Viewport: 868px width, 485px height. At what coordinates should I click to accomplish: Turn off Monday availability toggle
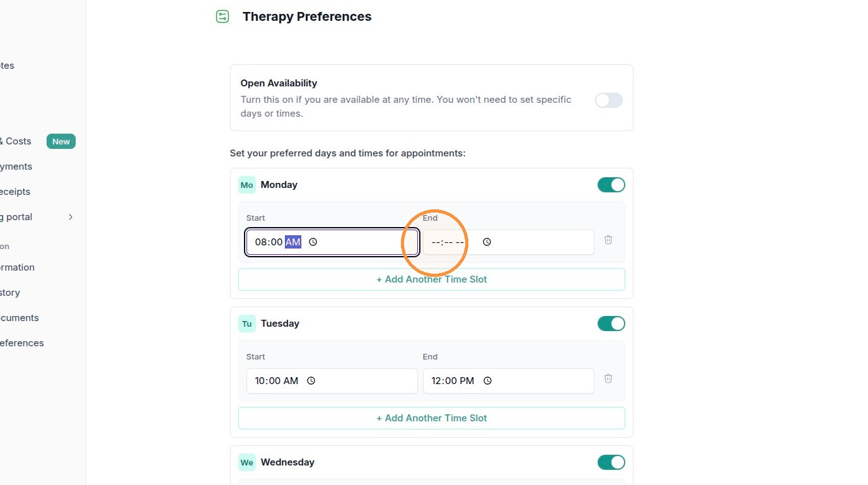(x=611, y=185)
